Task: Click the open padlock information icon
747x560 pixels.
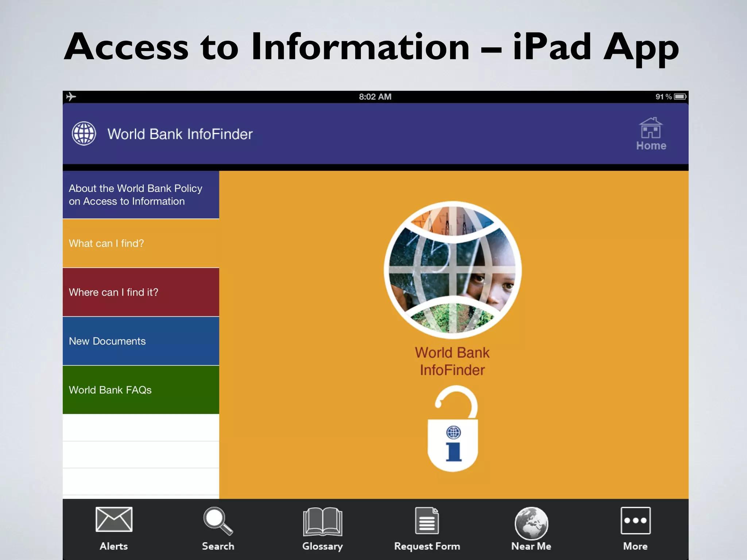Action: click(453, 428)
